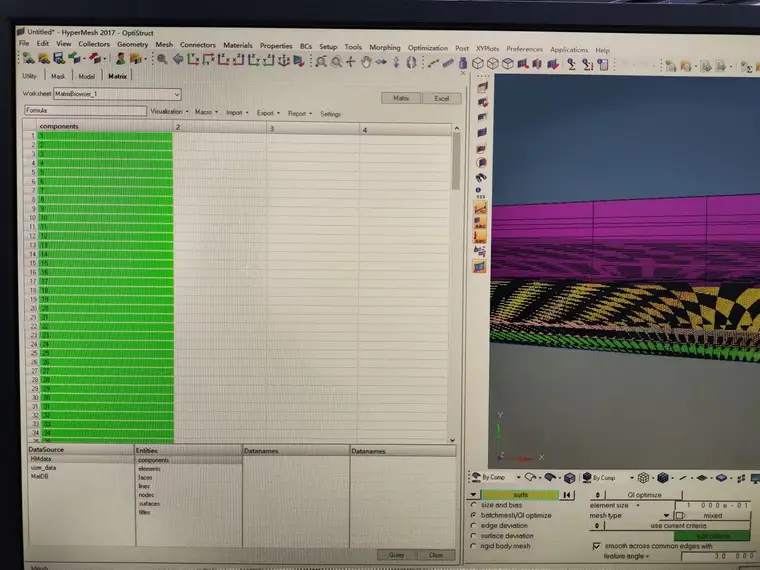
Task: Open the Mesh menu
Action: click(164, 44)
